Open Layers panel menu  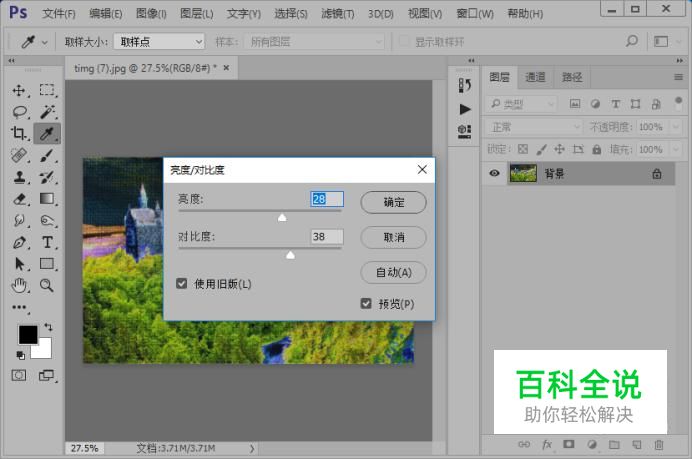point(678,77)
